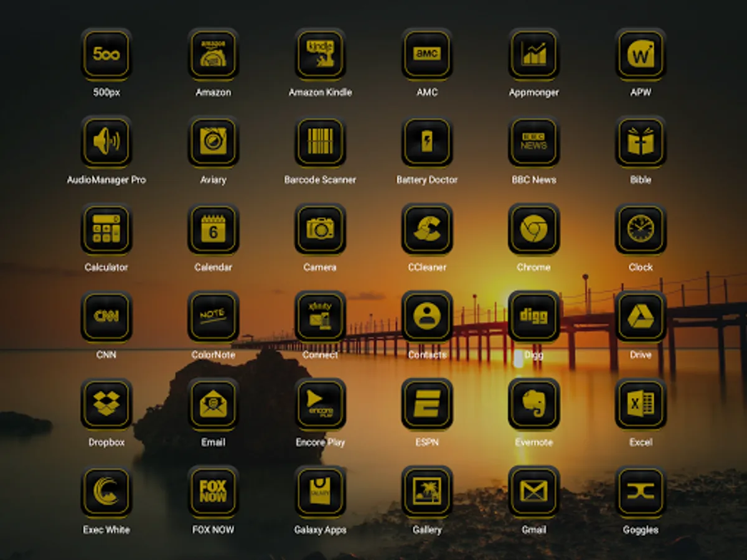Tap the Battery Doctor icon

coord(427,142)
